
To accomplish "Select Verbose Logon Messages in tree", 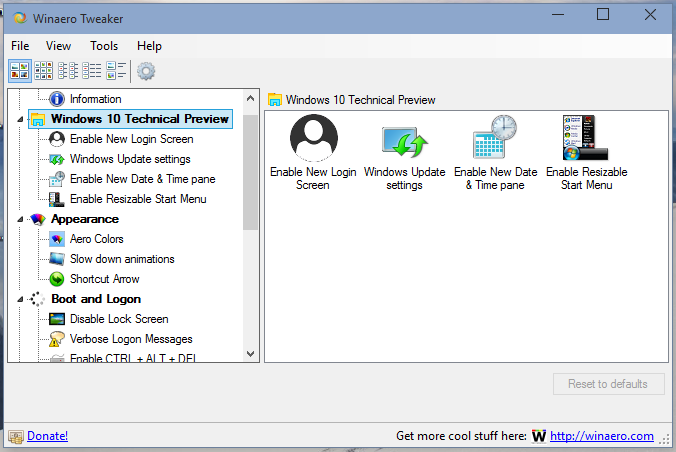I will point(131,339).
